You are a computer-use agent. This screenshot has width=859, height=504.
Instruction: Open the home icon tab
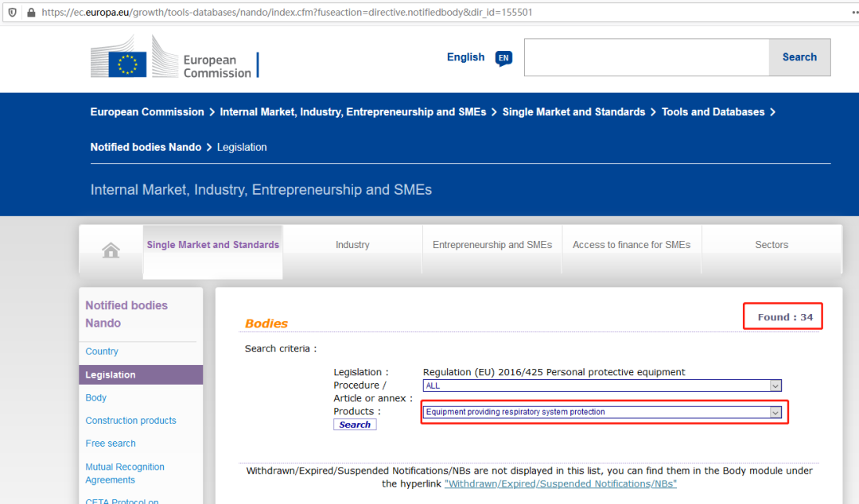[111, 250]
